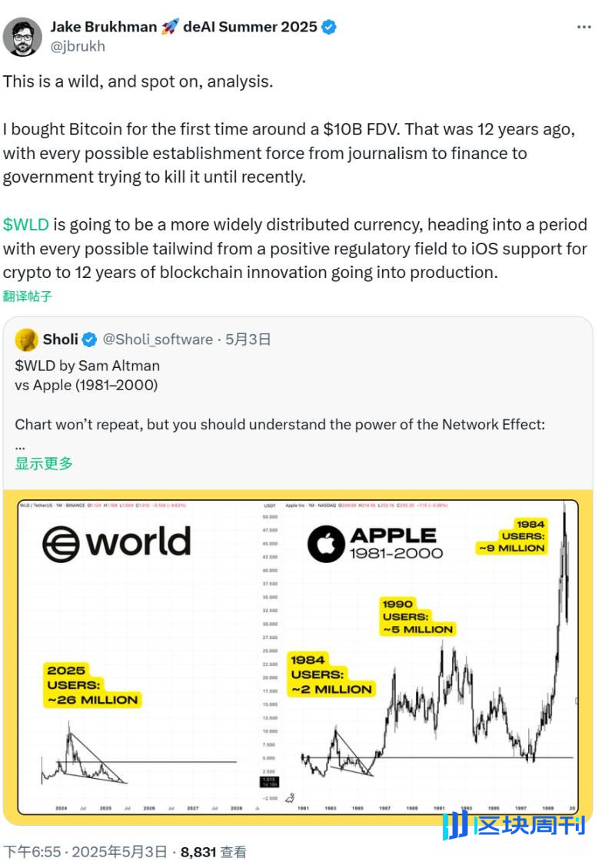Open the @Sholi_software handle
Viewport: 605px width, 868px height.
click(158, 340)
